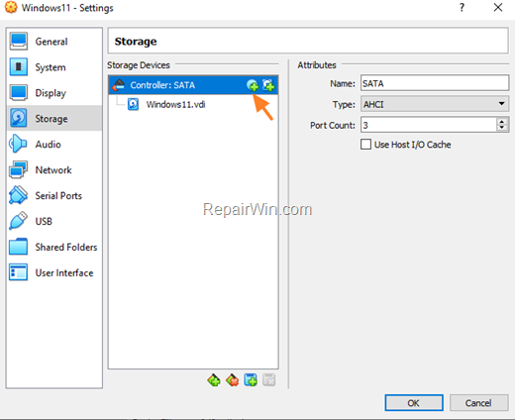This screenshot has width=515, height=420.
Task: Increase Port Count with the up arrow
Action: coord(502,122)
